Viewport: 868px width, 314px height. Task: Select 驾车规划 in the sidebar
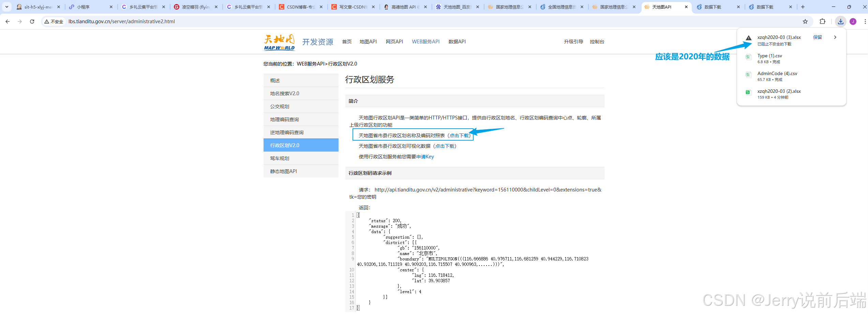point(301,158)
